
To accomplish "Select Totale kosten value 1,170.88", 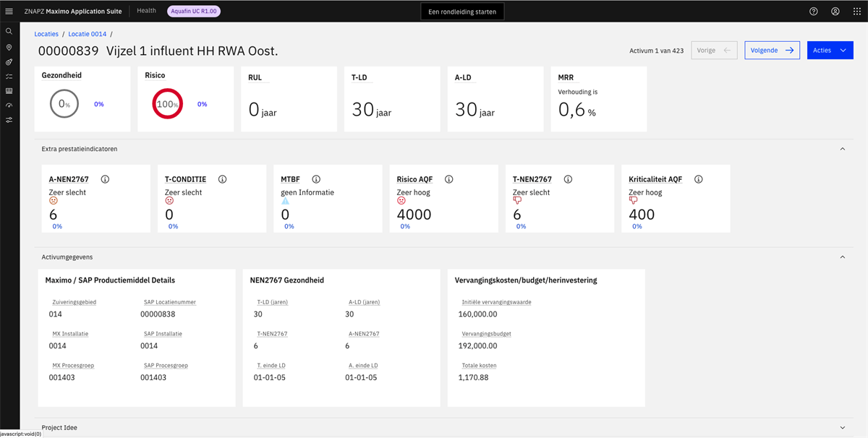I will 474,377.
